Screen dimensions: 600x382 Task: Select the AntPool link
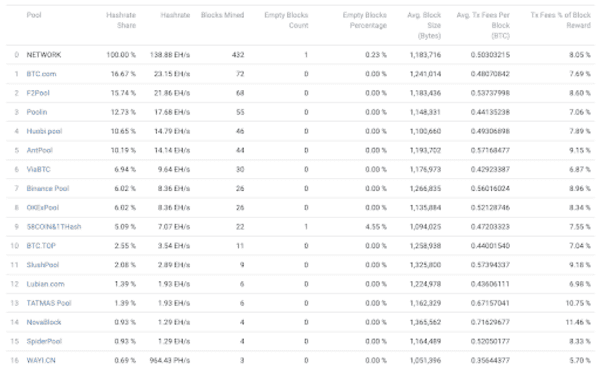click(39, 150)
